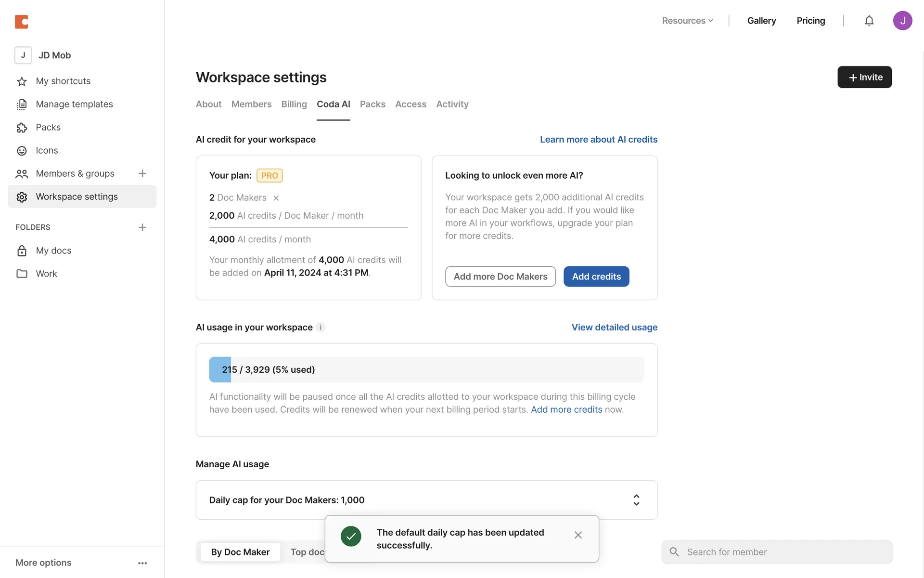The height and width of the screenshot is (578, 924).
Task: Open the user avatar menu
Action: (902, 21)
